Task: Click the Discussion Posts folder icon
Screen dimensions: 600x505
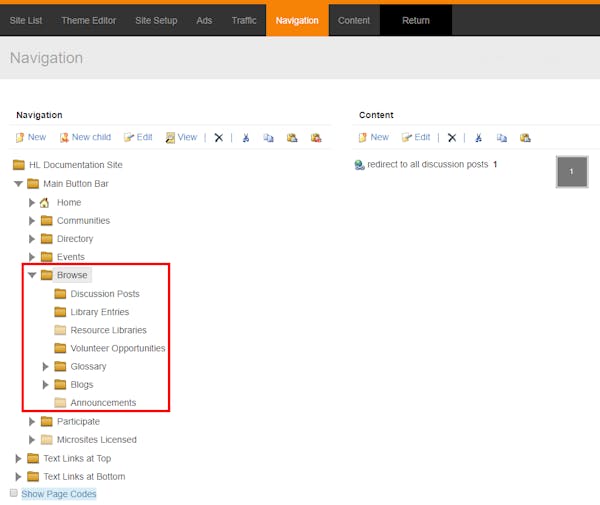Action: click(60, 294)
